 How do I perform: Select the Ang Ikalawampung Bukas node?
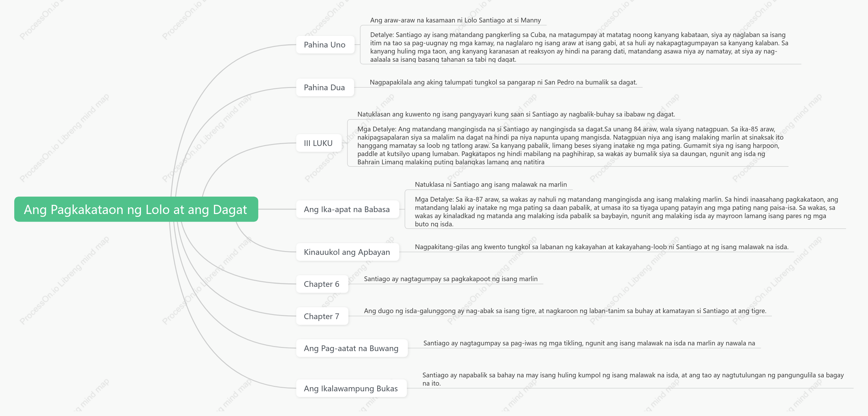click(x=351, y=388)
